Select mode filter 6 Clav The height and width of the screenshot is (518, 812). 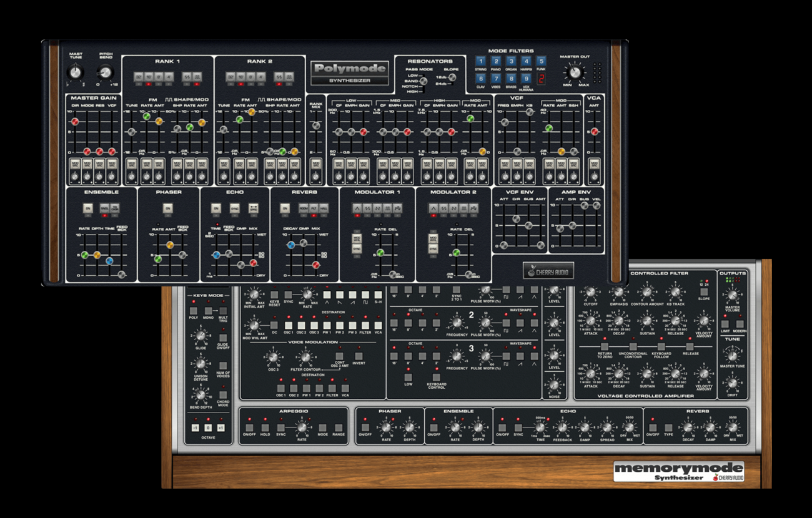click(481, 79)
